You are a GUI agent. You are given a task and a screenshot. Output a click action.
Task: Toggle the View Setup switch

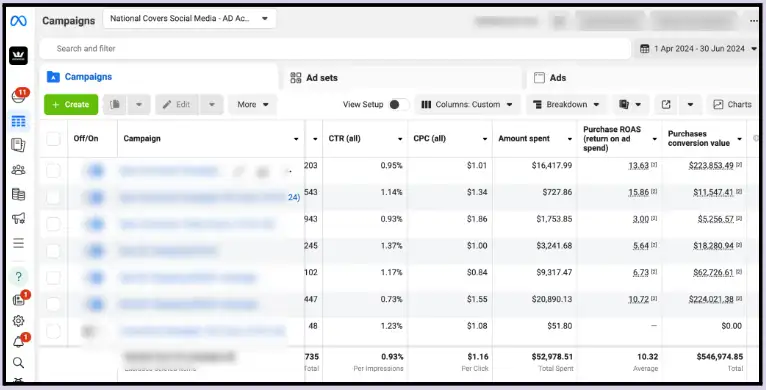click(x=399, y=105)
